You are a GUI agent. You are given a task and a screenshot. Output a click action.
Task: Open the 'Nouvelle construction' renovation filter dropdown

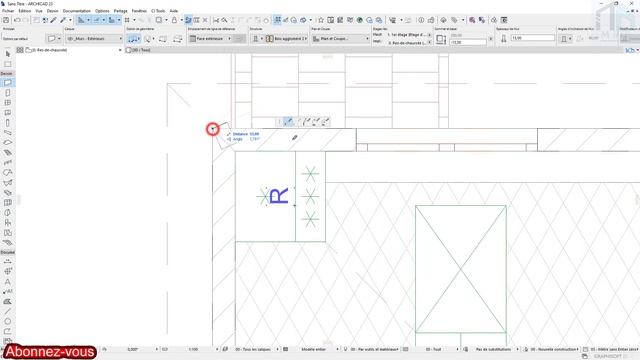coord(555,349)
